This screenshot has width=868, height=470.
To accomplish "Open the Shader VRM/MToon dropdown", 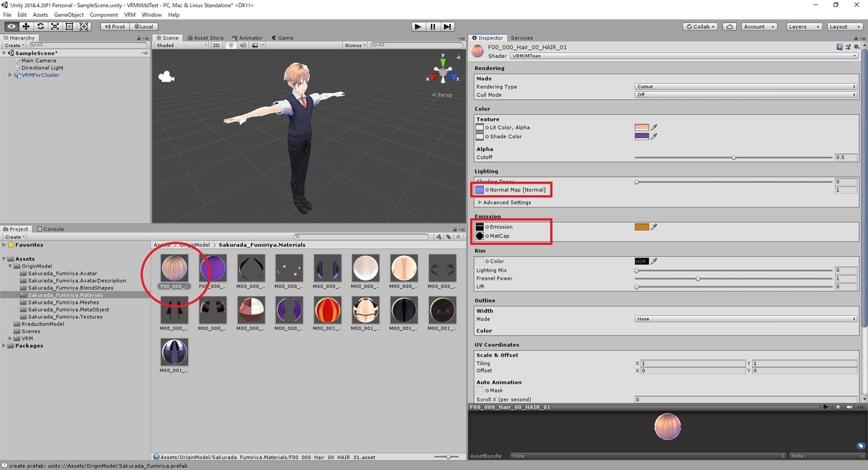I will pos(684,56).
